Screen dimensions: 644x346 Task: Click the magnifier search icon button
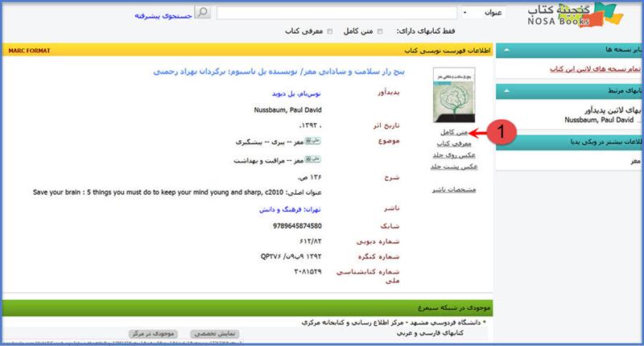click(204, 12)
